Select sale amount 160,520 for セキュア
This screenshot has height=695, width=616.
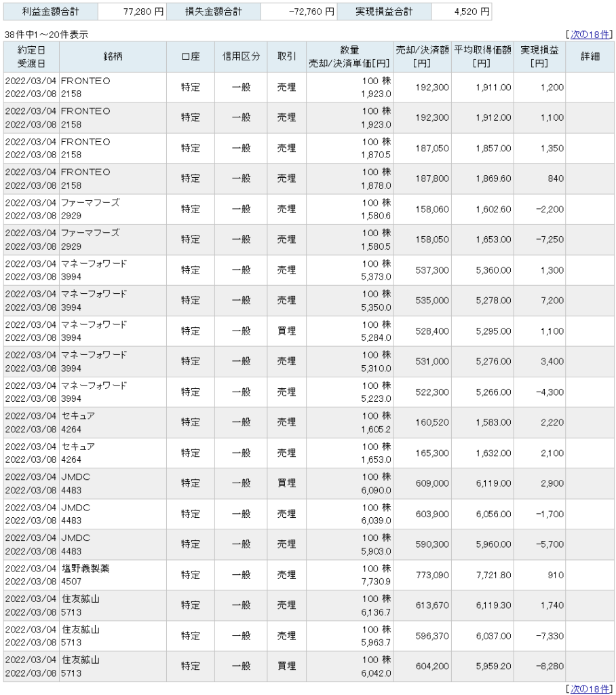click(x=432, y=422)
